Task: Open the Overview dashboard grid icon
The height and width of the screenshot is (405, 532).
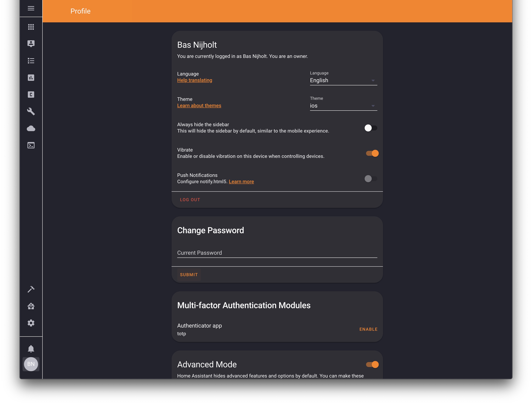Action: [x=31, y=27]
